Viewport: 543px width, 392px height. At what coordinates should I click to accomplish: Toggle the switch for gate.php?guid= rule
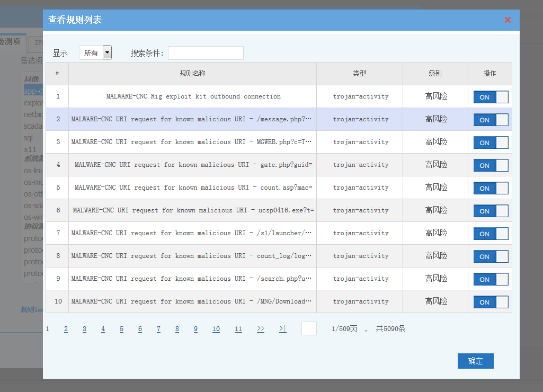[491, 165]
